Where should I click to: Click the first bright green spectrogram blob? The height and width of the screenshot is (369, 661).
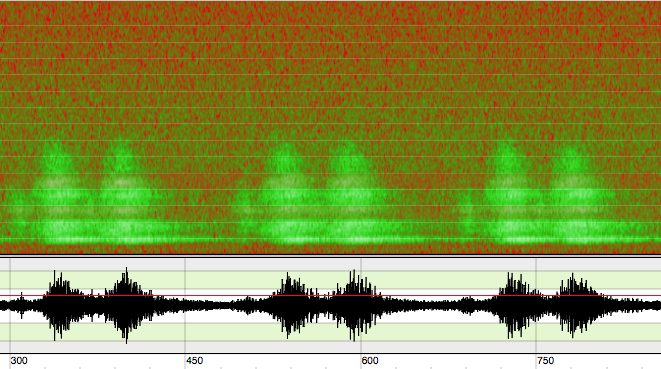click(59, 198)
